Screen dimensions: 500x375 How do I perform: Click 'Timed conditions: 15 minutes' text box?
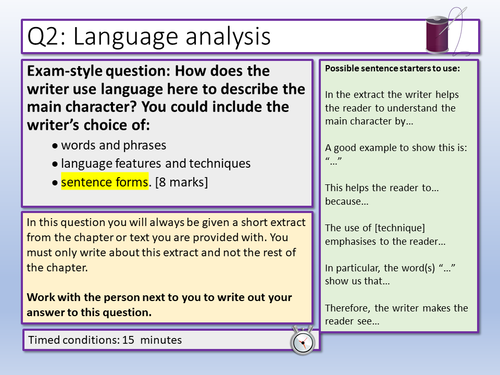[x=171, y=340]
